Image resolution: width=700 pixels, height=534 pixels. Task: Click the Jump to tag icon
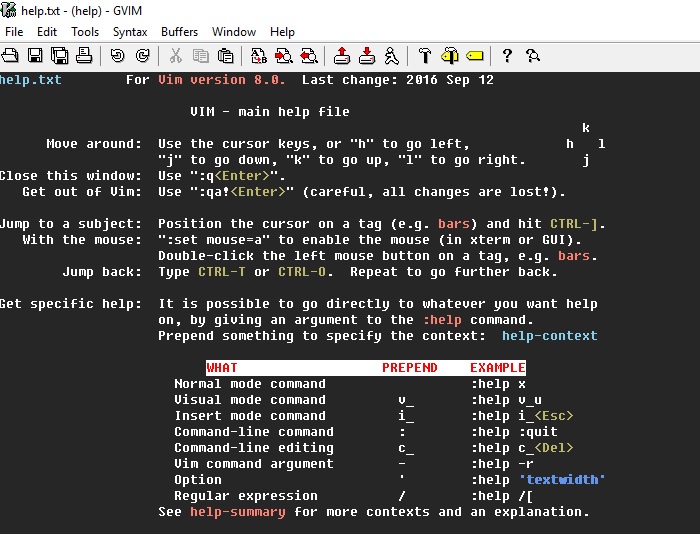[475, 56]
